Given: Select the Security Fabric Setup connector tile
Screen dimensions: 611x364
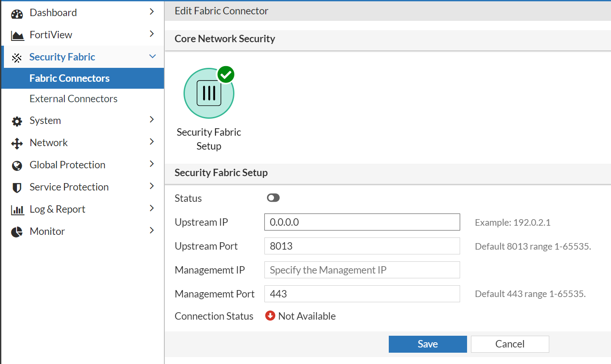Looking at the screenshot, I should (x=209, y=93).
